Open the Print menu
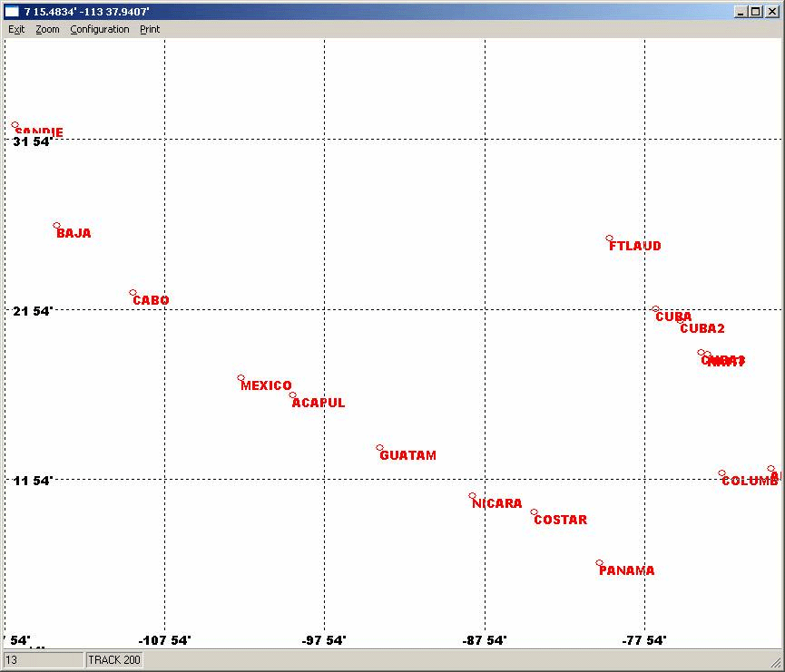 pyautogui.click(x=150, y=29)
